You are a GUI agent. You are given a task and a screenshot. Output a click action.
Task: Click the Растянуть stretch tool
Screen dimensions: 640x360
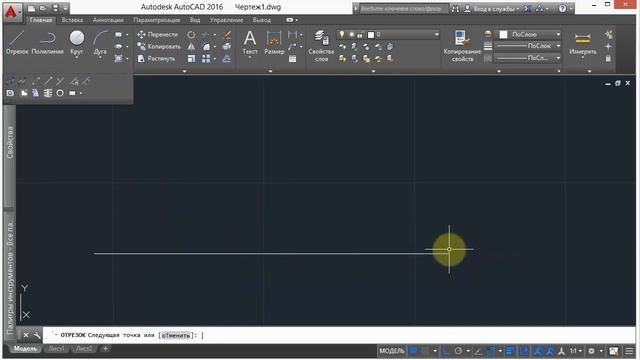point(156,59)
